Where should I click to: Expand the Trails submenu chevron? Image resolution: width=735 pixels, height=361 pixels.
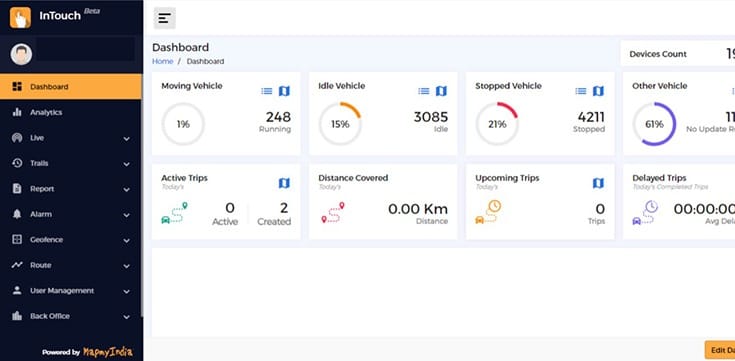point(126,164)
